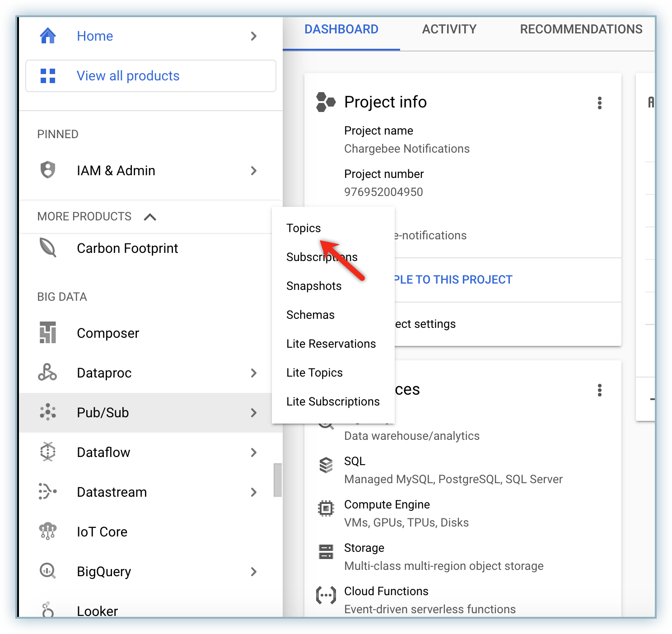Open Project info three-dot options menu

(599, 103)
